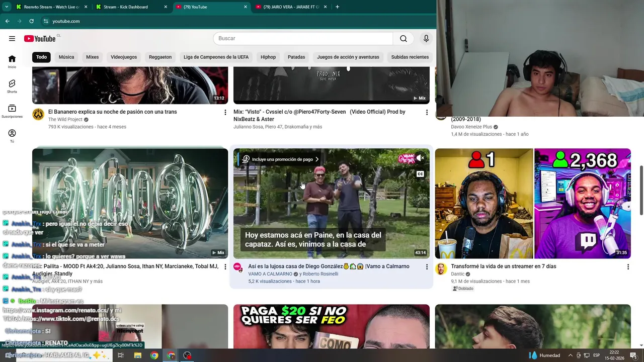Click the Dantic channel avatar
Image resolution: width=644 pixels, height=362 pixels.
tap(441, 268)
